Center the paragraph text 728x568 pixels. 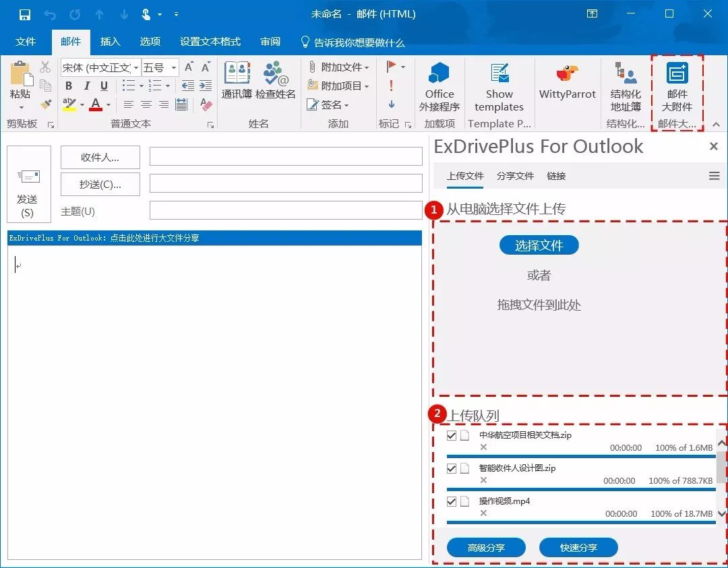(146, 104)
